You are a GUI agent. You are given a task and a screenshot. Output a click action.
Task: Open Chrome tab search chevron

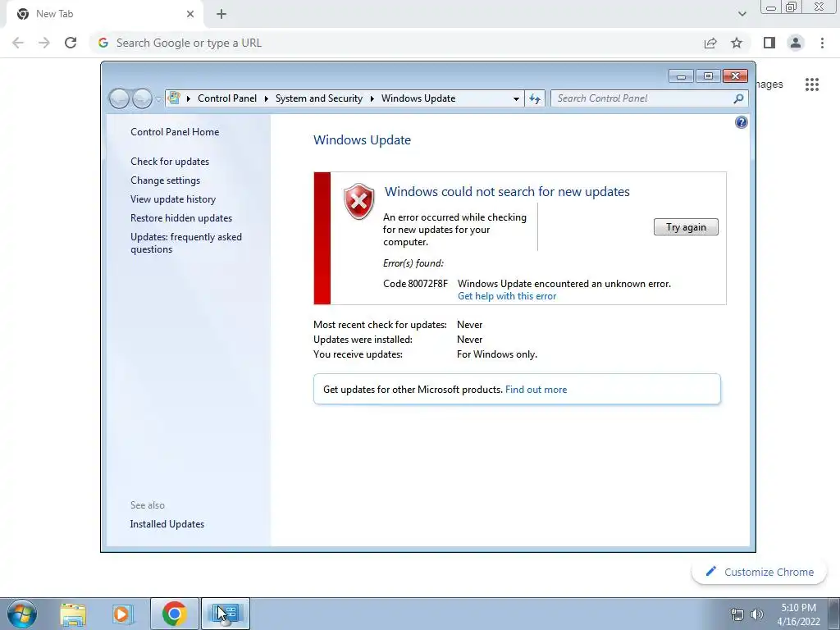742,14
